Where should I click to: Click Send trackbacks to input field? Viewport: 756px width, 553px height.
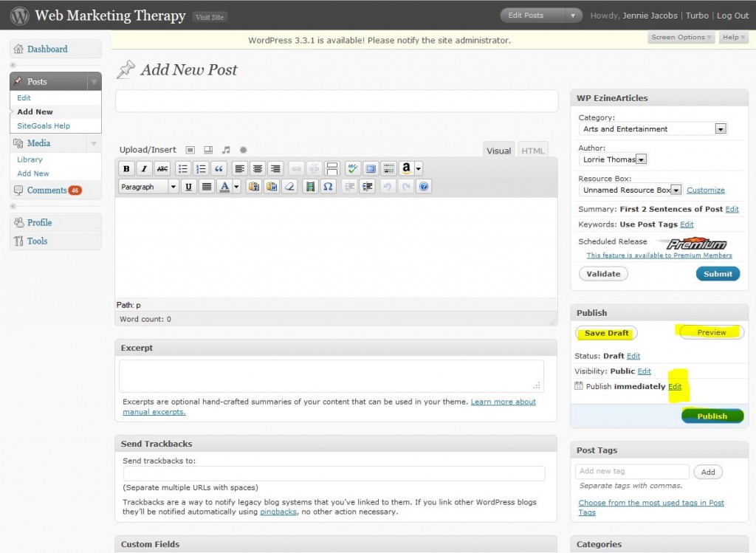tap(334, 473)
